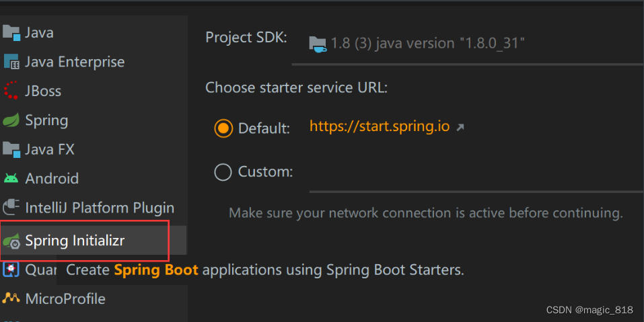
Task: Click the 'Custom:' label text
Action: (265, 172)
